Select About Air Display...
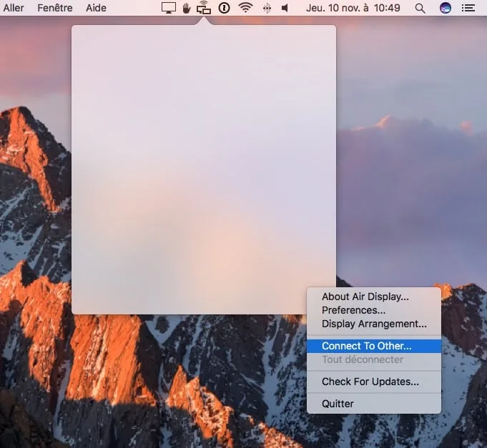Image resolution: width=487 pixels, height=448 pixels. 374,297
